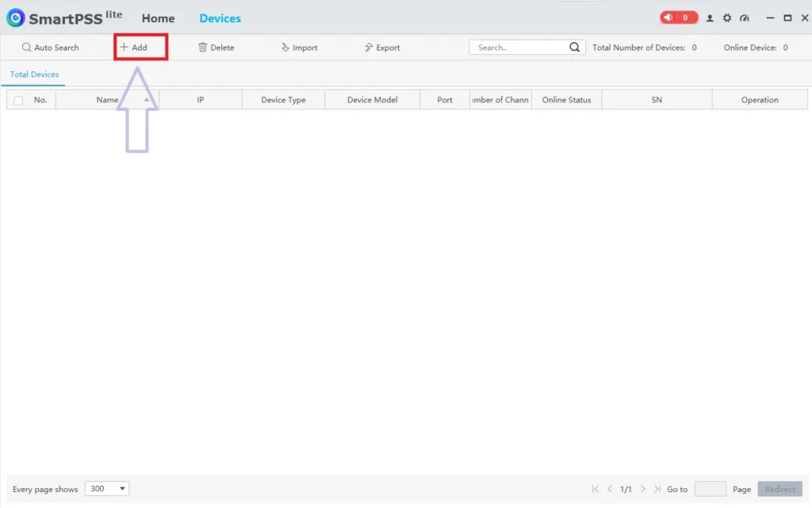
Task: Click the Go to page input field
Action: pyautogui.click(x=710, y=489)
